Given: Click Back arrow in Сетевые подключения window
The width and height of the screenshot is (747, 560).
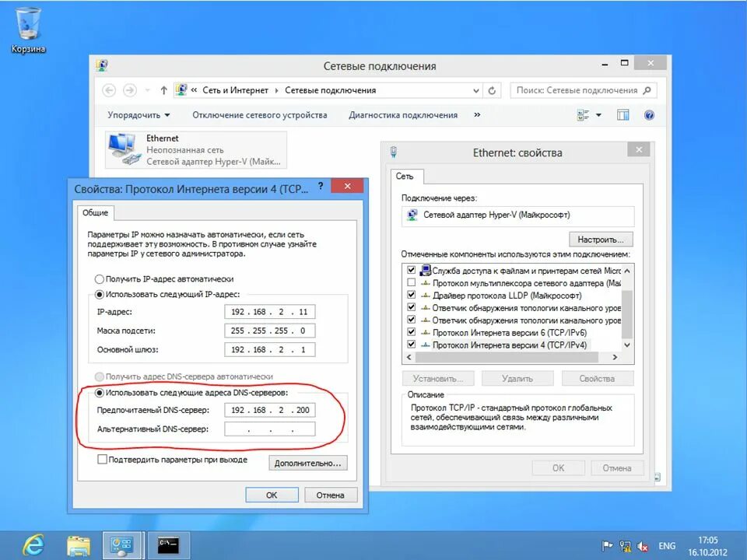Looking at the screenshot, I should point(109,90).
